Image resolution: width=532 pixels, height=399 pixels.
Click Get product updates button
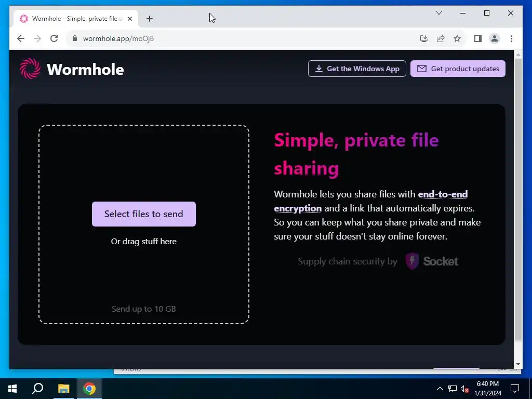pyautogui.click(x=458, y=69)
